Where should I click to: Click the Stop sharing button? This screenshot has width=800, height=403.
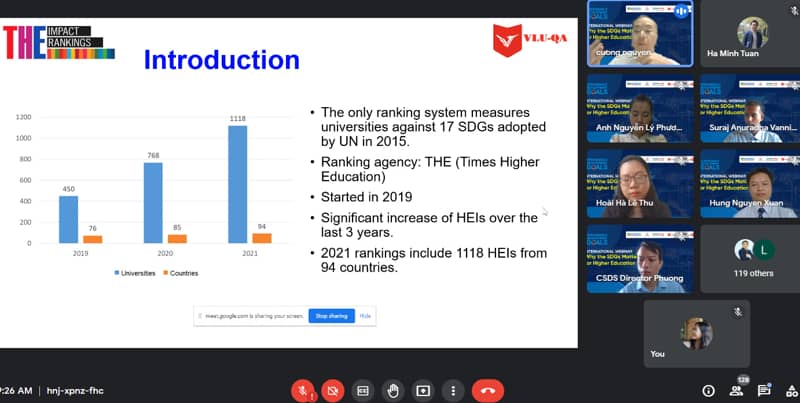[329, 316]
